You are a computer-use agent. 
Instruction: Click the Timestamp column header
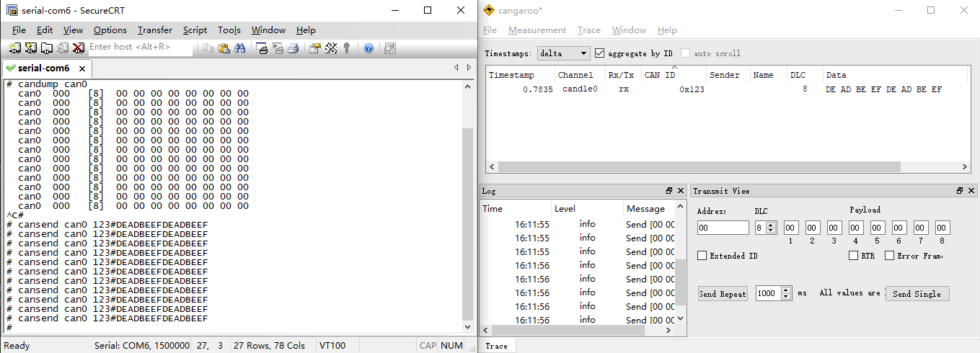point(520,75)
